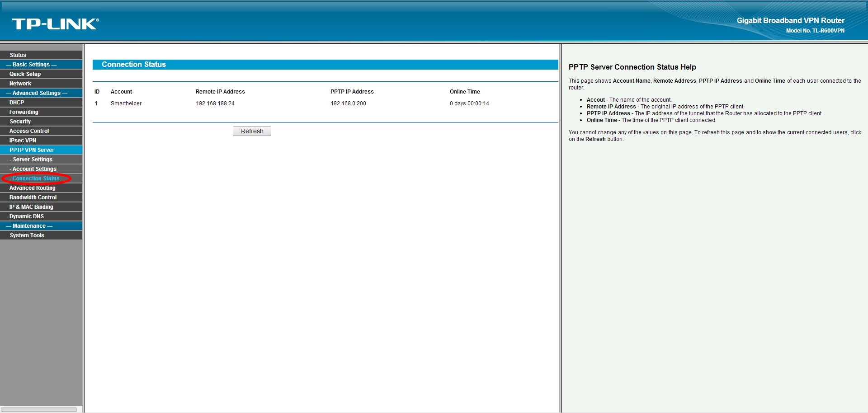Open the Status menu item
This screenshot has height=413, width=868.
point(41,55)
